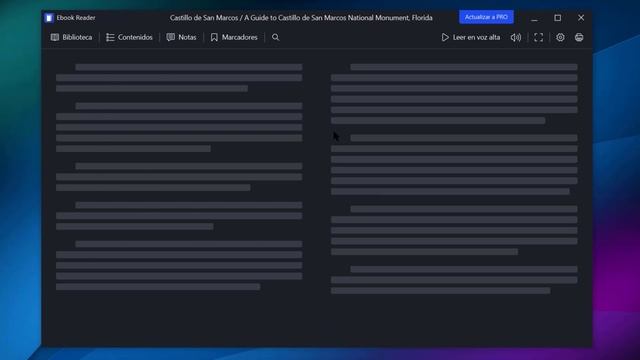Click the Actualizar a PRO button
The height and width of the screenshot is (360, 640).
pyautogui.click(x=486, y=17)
